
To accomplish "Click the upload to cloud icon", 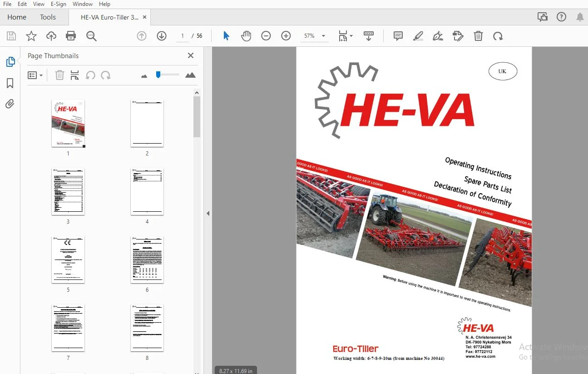I will click(x=51, y=36).
